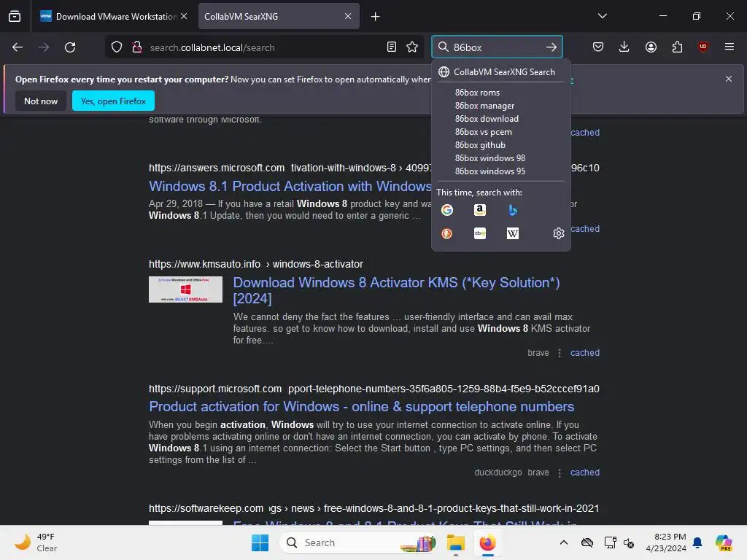Reload the current page
The image size is (747, 560).
70,47
